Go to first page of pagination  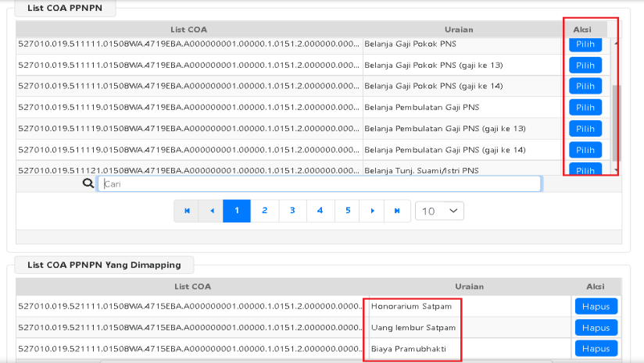(x=186, y=211)
